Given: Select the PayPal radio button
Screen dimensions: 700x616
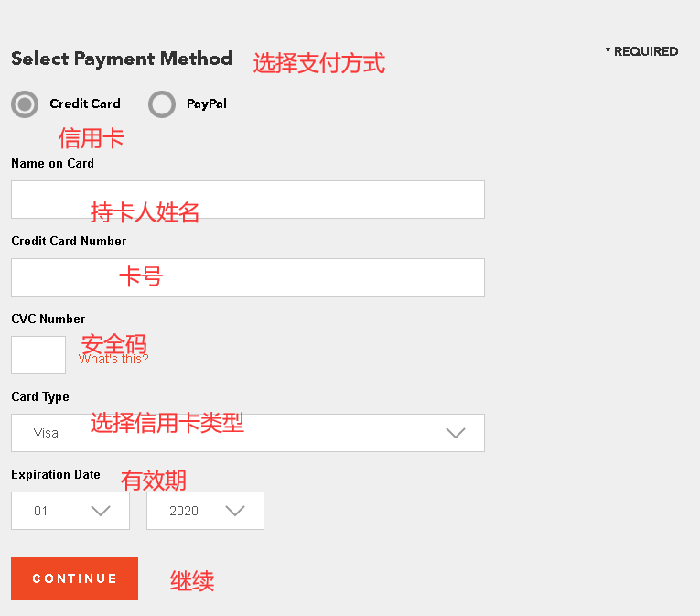Looking at the screenshot, I should tap(162, 104).
